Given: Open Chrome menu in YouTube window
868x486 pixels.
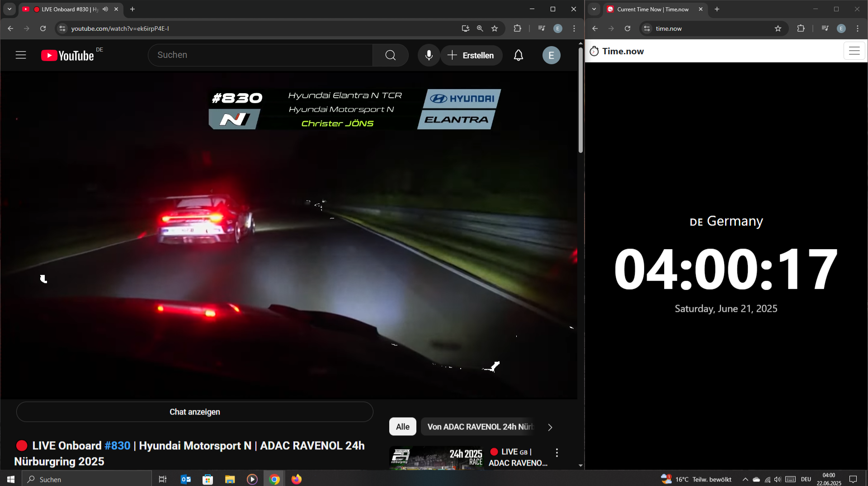Looking at the screenshot, I should pyautogui.click(x=574, y=28).
